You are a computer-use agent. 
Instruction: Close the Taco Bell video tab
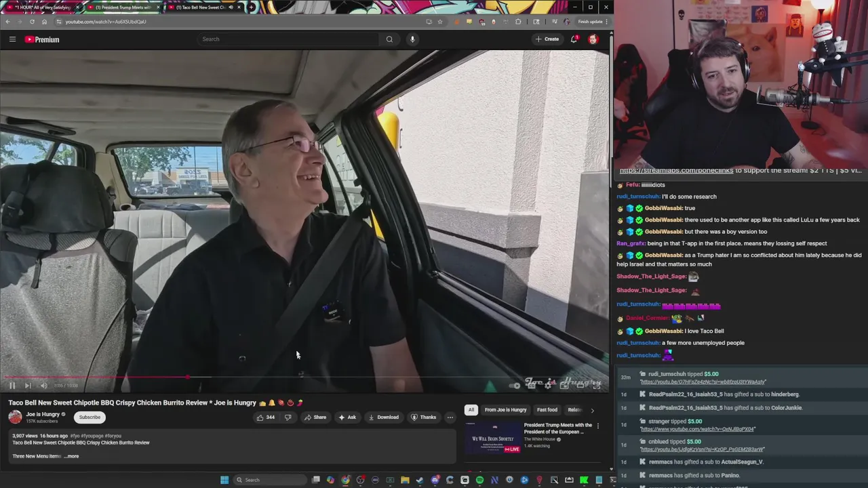pos(239,7)
